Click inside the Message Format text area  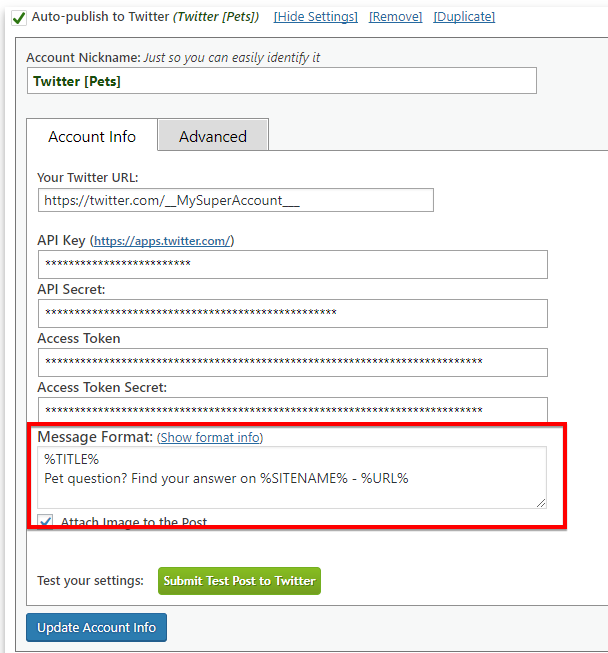coord(290,477)
